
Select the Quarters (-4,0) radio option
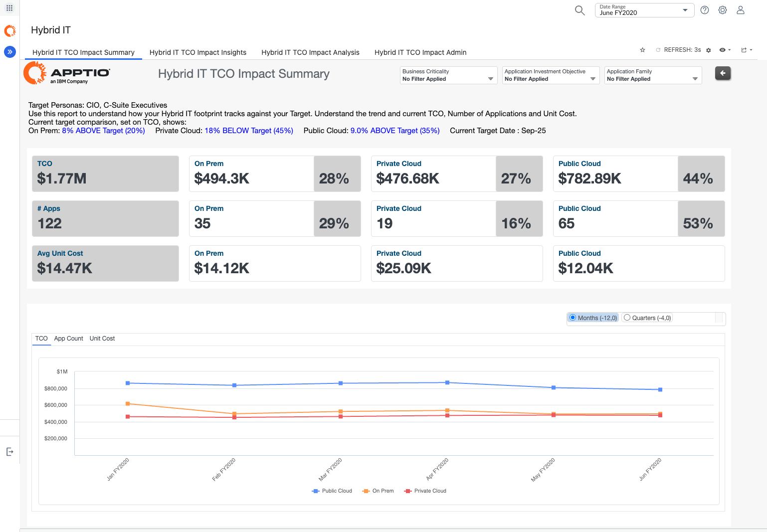627,318
